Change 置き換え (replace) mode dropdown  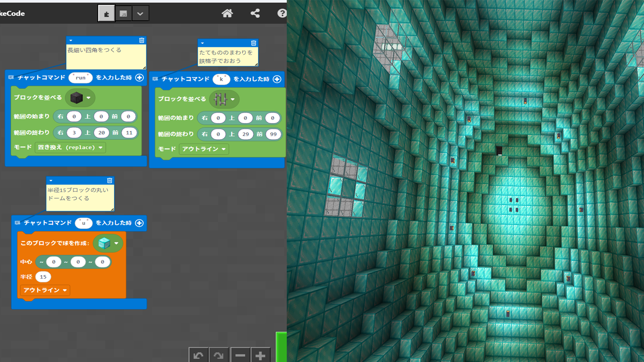(70, 147)
